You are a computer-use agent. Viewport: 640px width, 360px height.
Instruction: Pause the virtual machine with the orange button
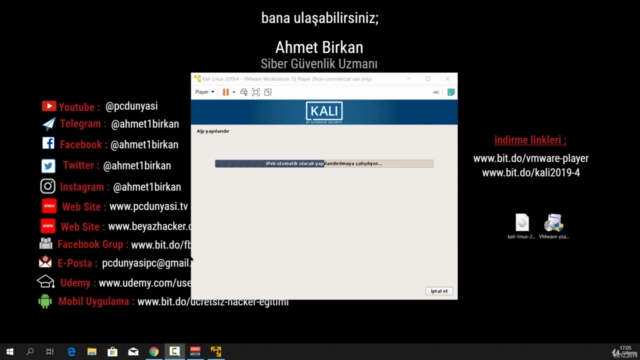[225, 92]
